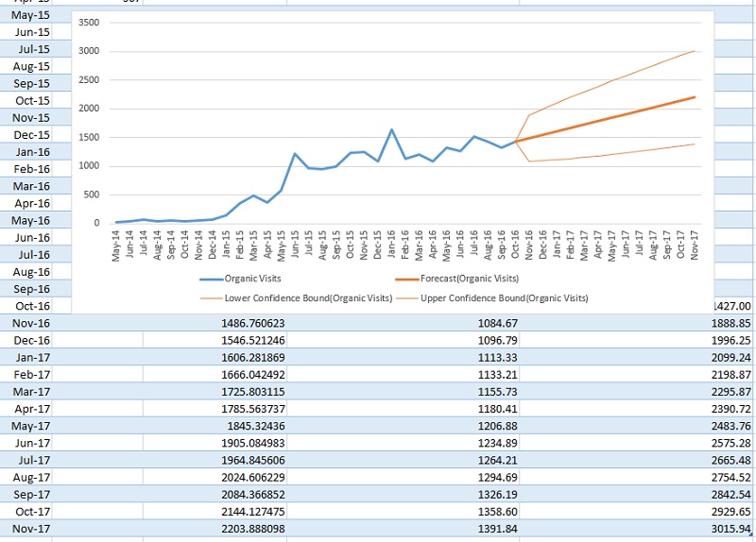This screenshot has height=542, width=756.
Task: Select the Forecast(Organic Visits) legend entry
Action: pyautogui.click(x=456, y=279)
